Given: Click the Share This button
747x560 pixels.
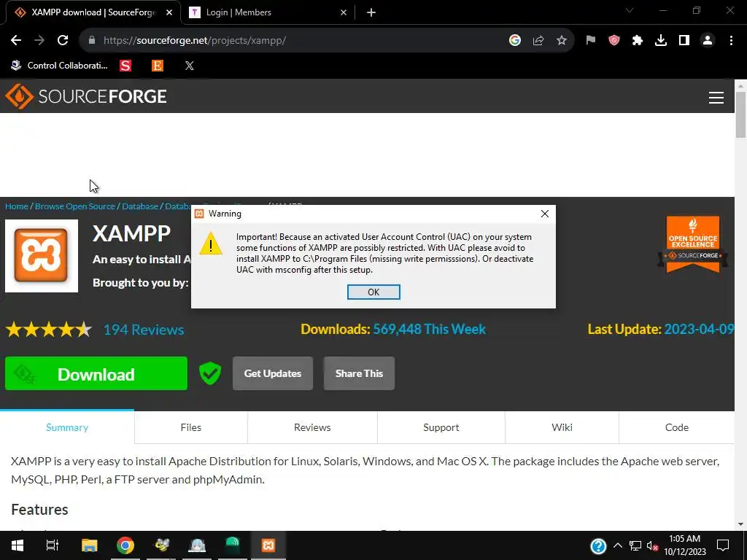Looking at the screenshot, I should 359,373.
